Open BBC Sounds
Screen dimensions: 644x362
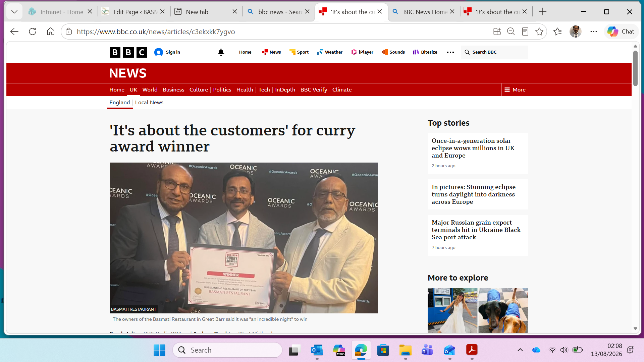[x=393, y=52]
